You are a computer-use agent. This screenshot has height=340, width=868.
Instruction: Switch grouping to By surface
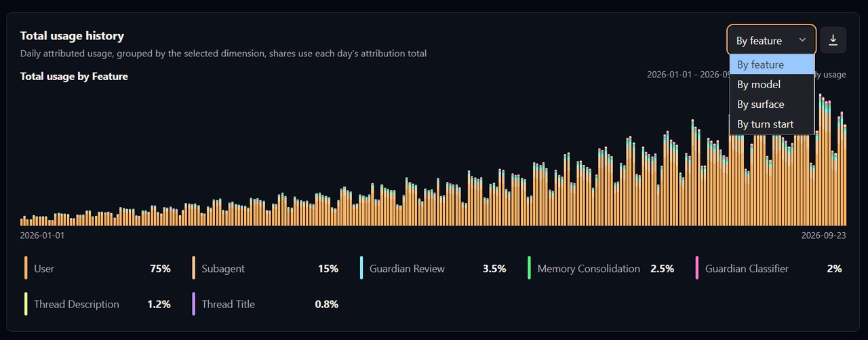pyautogui.click(x=772, y=105)
